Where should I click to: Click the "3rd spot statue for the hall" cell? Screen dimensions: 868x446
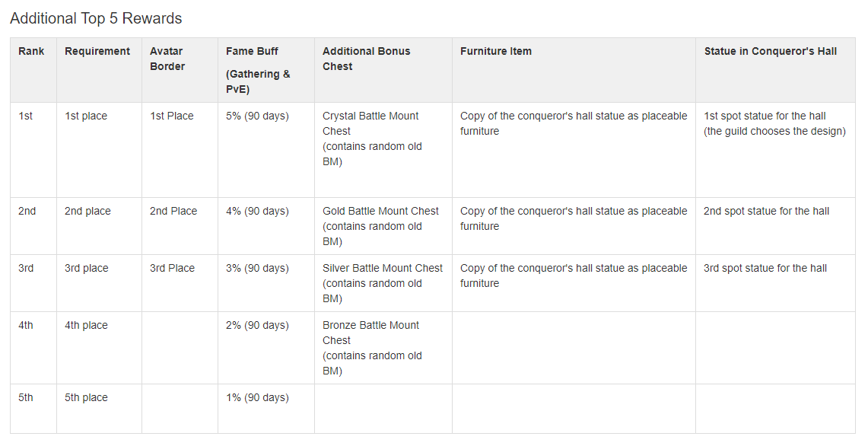[765, 268]
